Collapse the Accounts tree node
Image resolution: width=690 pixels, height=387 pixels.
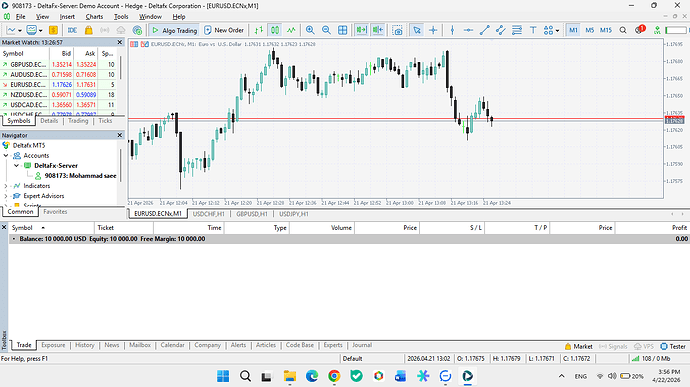(6, 155)
